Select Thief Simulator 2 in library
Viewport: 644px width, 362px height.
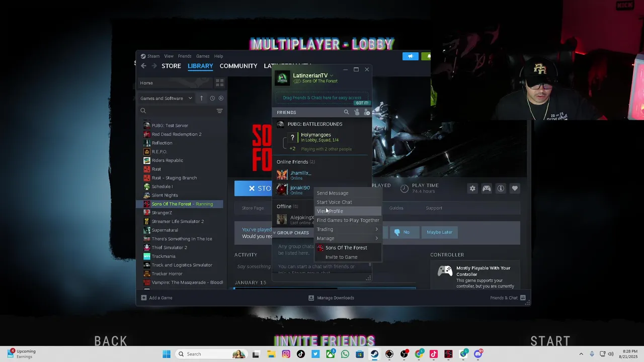click(169, 247)
